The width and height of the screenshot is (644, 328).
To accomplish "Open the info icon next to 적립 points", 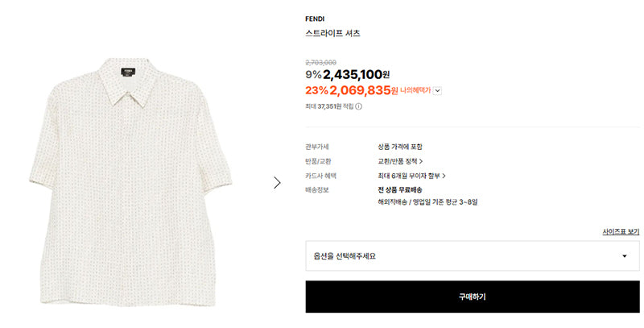I will [358, 106].
